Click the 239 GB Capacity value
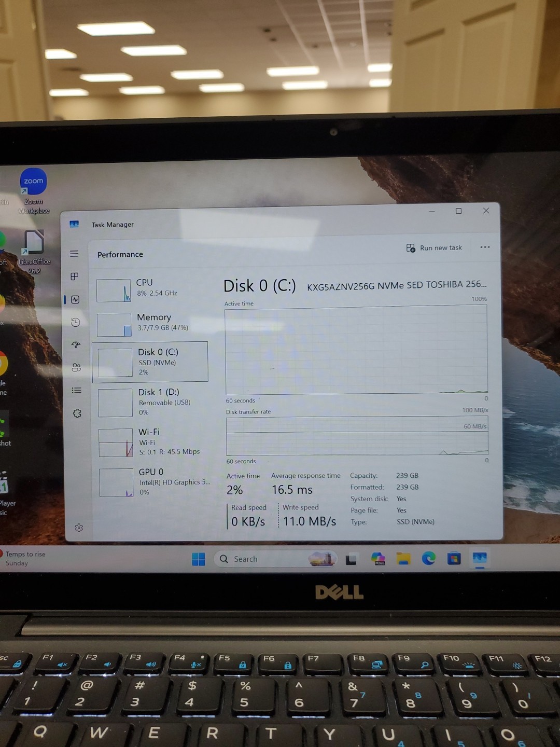Viewport: 560px width, 747px height. (x=407, y=475)
